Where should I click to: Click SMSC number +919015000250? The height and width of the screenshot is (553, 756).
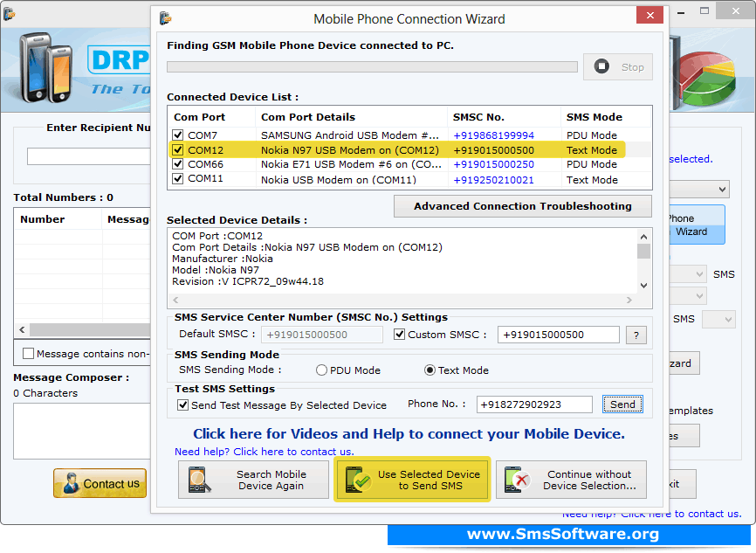tap(494, 164)
